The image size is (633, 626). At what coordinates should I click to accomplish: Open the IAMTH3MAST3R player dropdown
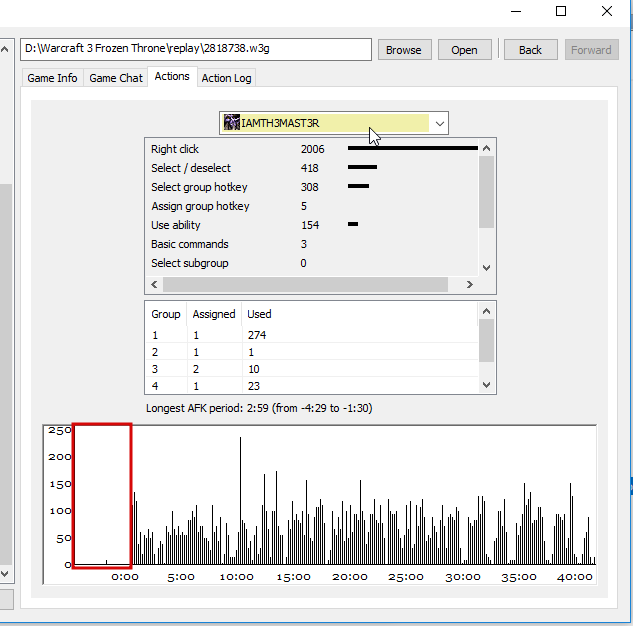pyautogui.click(x=333, y=123)
